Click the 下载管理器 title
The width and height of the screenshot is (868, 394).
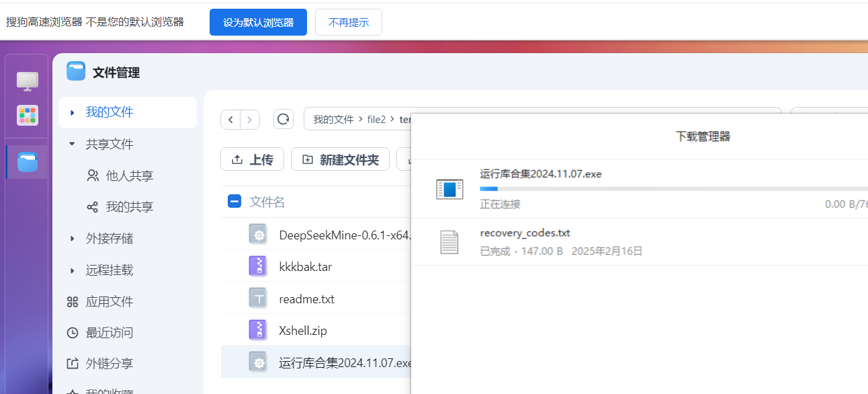coord(703,136)
